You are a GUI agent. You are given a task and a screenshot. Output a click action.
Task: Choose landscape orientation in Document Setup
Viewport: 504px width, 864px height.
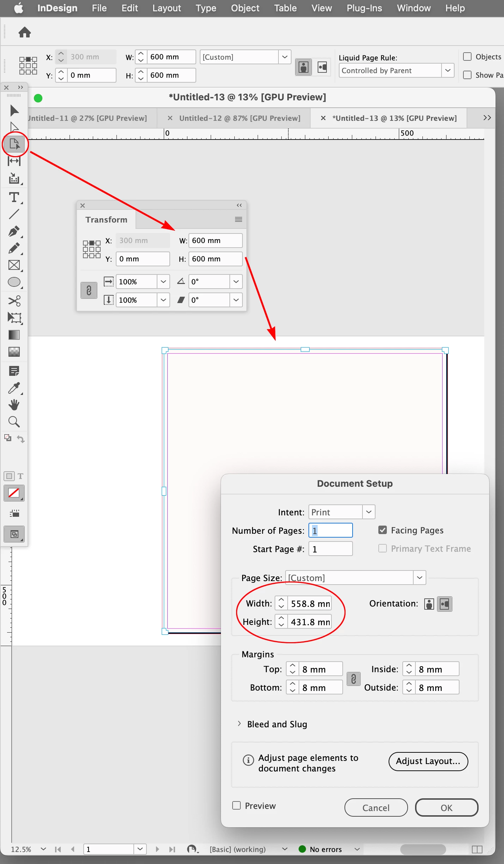pos(445,604)
